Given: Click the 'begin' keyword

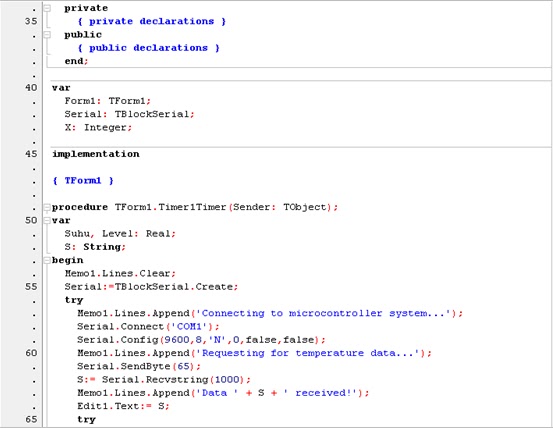Looking at the screenshot, I should point(67,261).
